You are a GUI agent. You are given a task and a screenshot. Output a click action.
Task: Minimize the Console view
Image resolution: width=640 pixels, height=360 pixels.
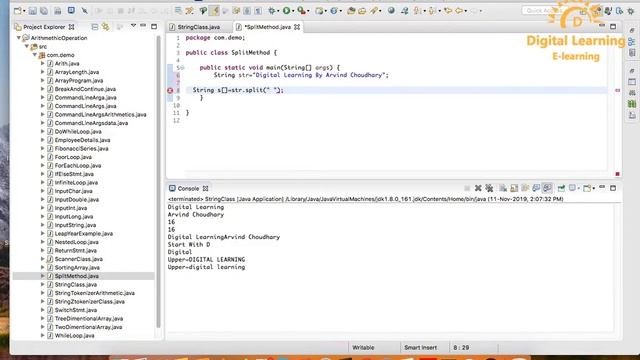tap(602, 187)
